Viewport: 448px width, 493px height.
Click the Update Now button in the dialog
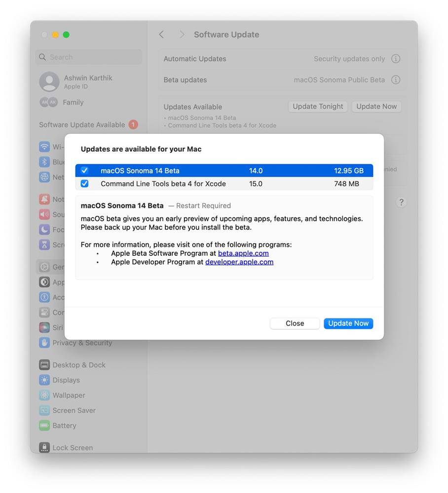click(x=348, y=323)
